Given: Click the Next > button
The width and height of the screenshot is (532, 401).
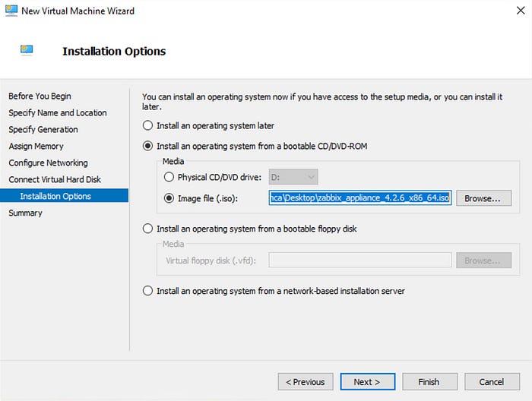Looking at the screenshot, I should click(367, 382).
